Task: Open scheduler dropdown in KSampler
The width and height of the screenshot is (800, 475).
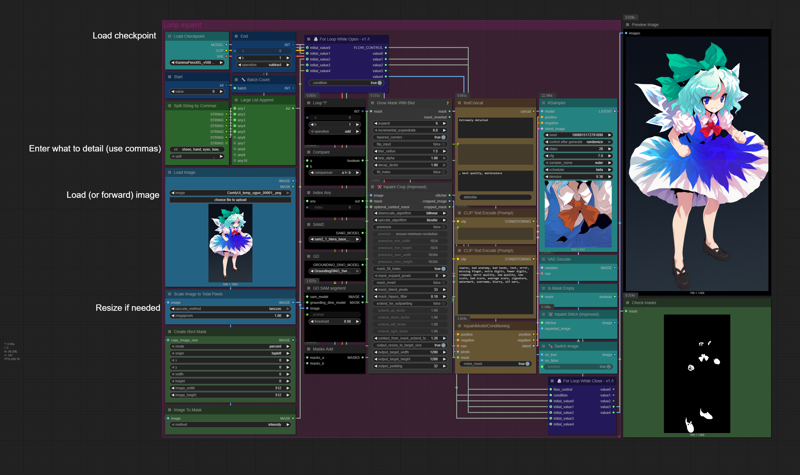Action: (578, 169)
